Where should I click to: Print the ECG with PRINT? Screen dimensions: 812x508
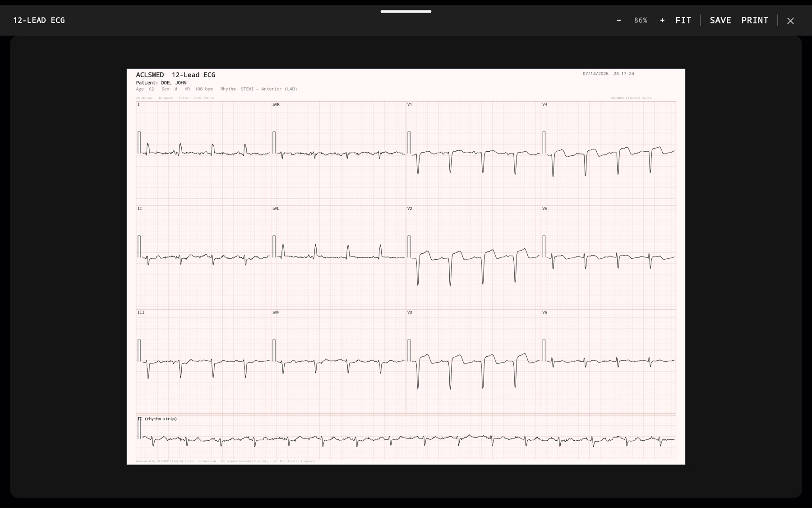pyautogui.click(x=755, y=20)
